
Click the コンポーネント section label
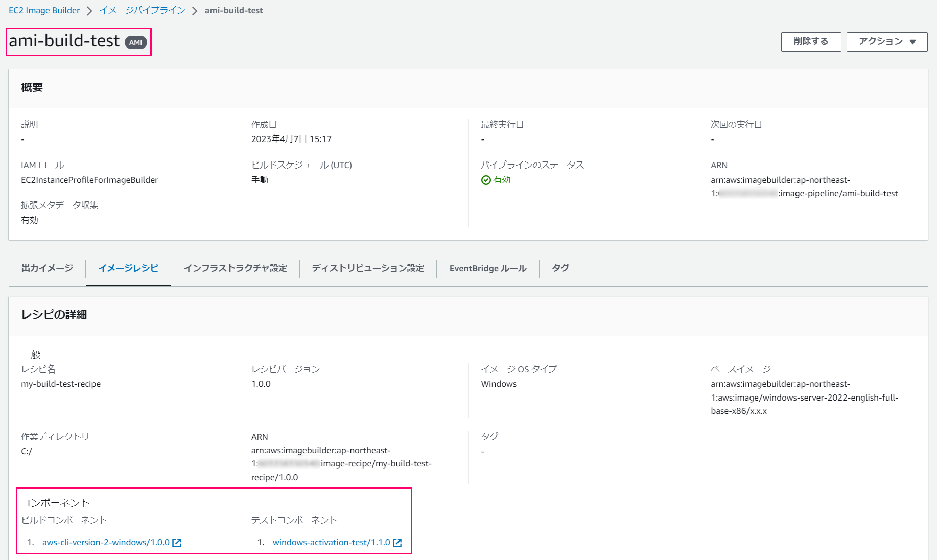(x=55, y=503)
